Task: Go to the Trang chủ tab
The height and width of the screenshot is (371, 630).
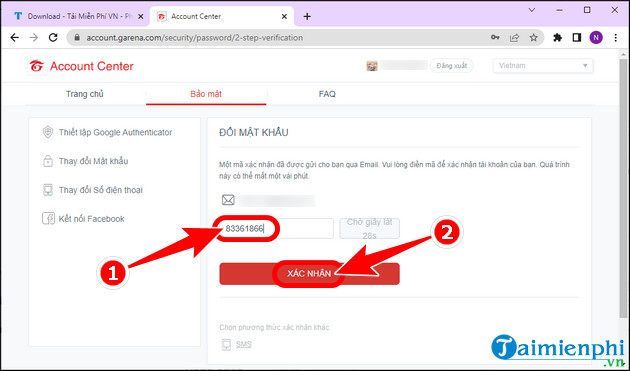Action: point(84,94)
